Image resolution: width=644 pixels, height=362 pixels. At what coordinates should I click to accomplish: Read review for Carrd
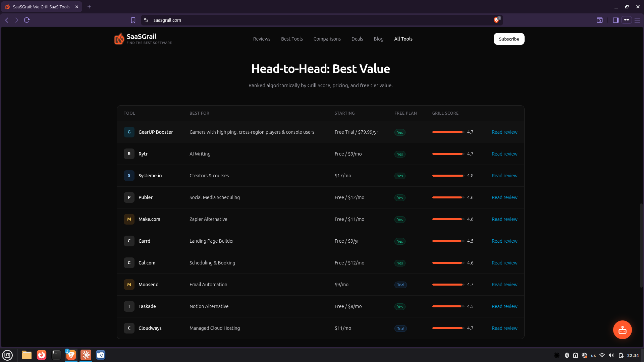pos(504,241)
